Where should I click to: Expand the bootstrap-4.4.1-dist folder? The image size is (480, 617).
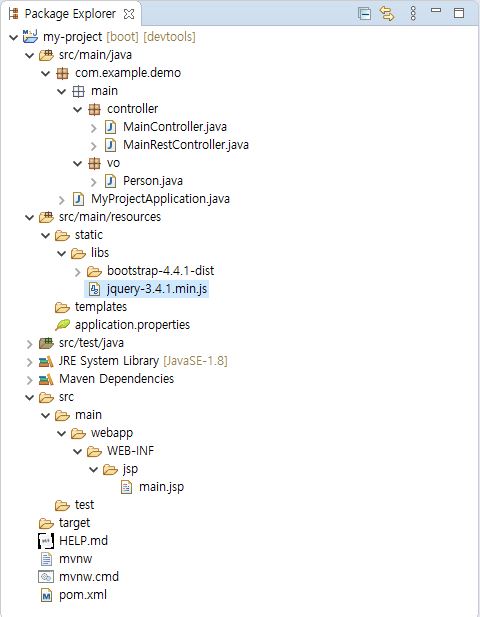(78, 272)
